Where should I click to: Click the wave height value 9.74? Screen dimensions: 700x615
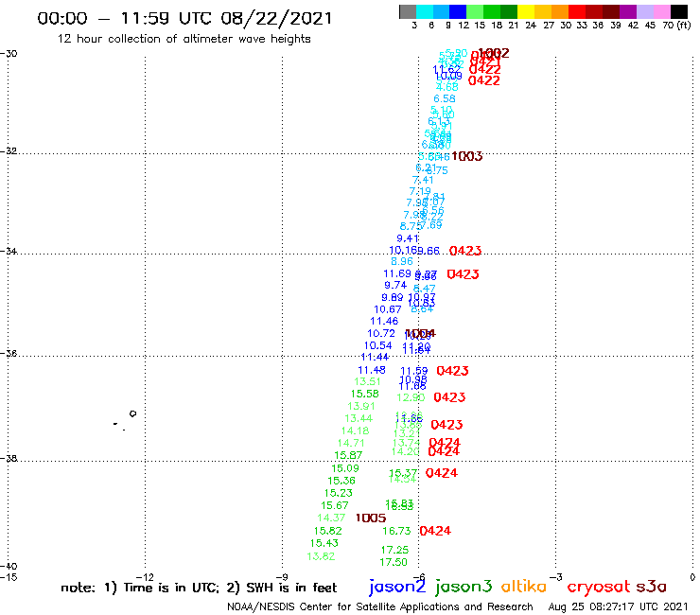(395, 286)
